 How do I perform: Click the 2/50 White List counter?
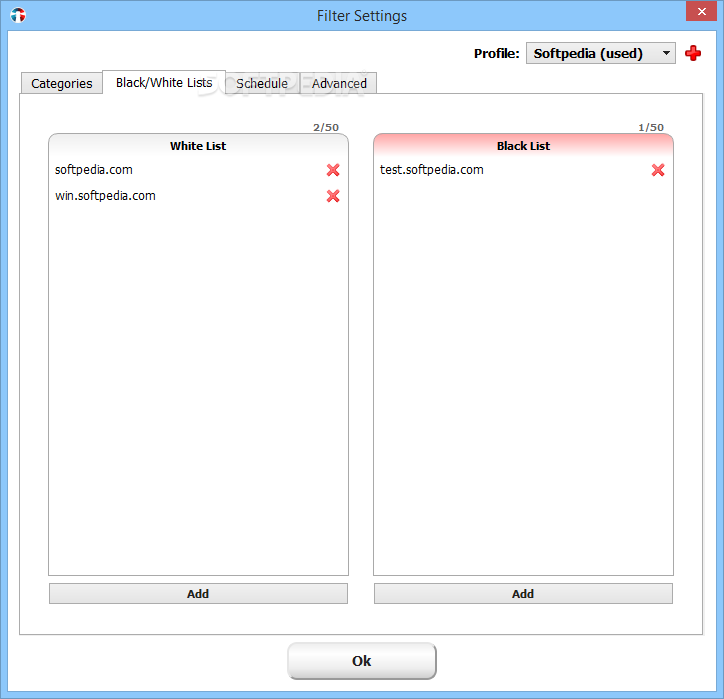(x=326, y=127)
